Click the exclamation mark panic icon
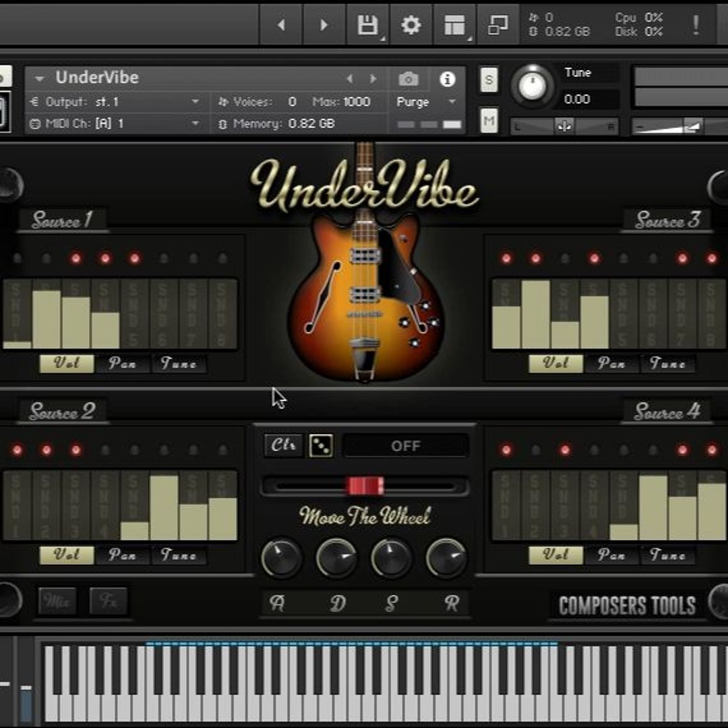 (x=695, y=26)
